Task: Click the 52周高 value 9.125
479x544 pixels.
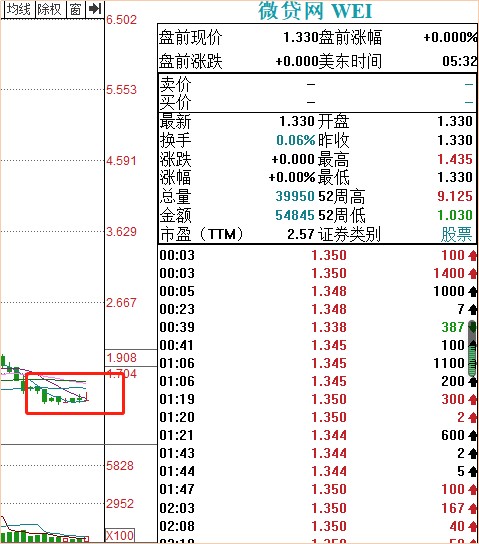Action: [455, 197]
